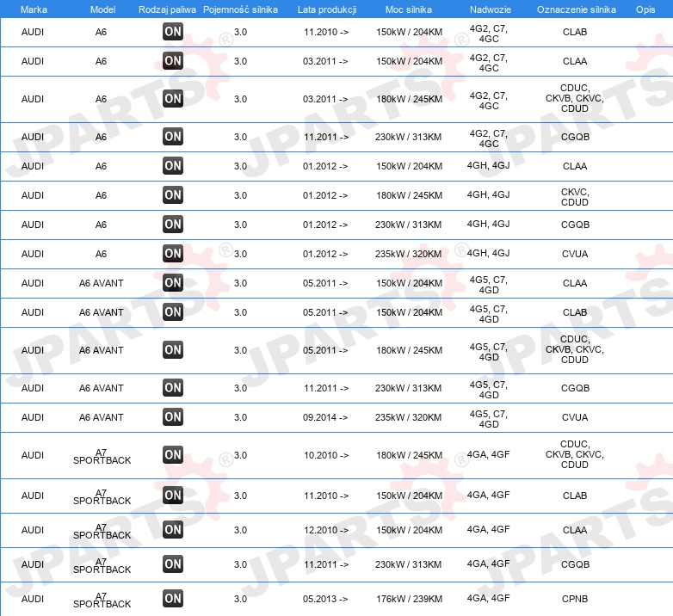Select the CKVC, CDUD engine code cell
The height and width of the screenshot is (616, 673).
pyautogui.click(x=575, y=197)
